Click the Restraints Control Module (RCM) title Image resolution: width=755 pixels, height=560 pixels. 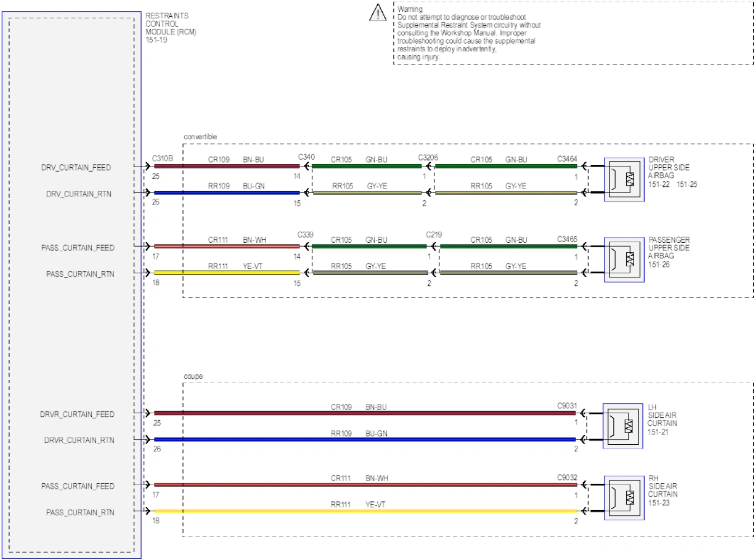click(x=171, y=24)
